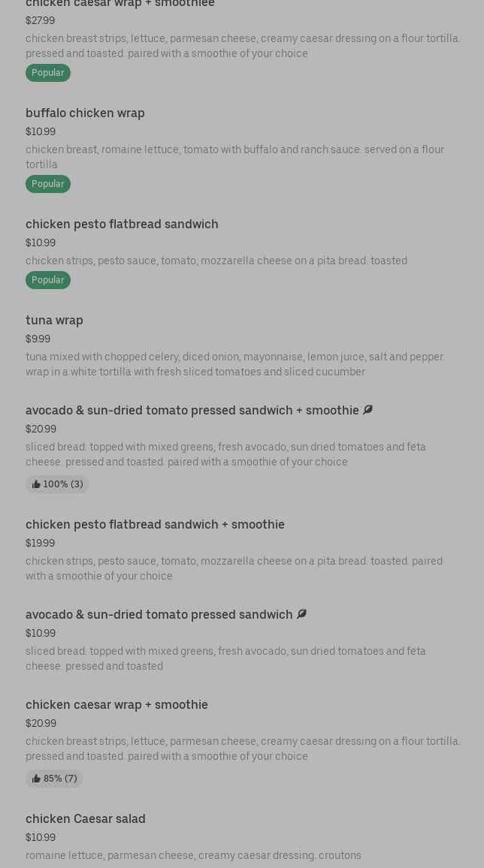Viewport: 484px width, 868px height.
Task: Click the leaf icon beside avocado sandwich + smoothie
Action: coord(368,410)
